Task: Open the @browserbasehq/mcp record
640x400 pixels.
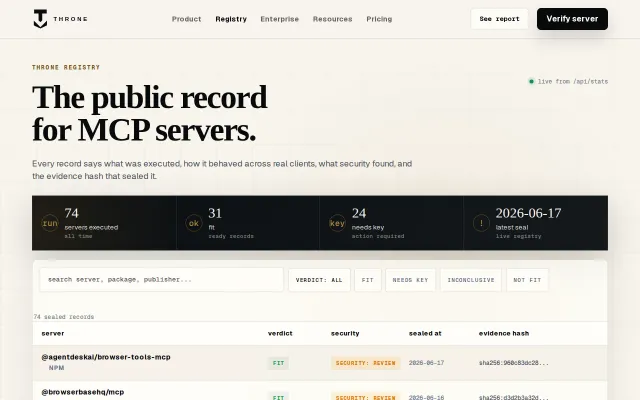Action: 83,392
